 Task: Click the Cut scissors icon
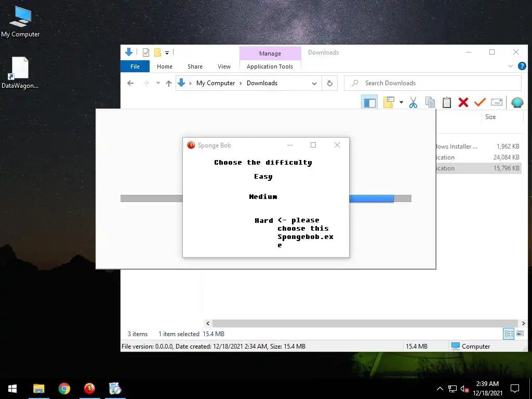tap(413, 102)
